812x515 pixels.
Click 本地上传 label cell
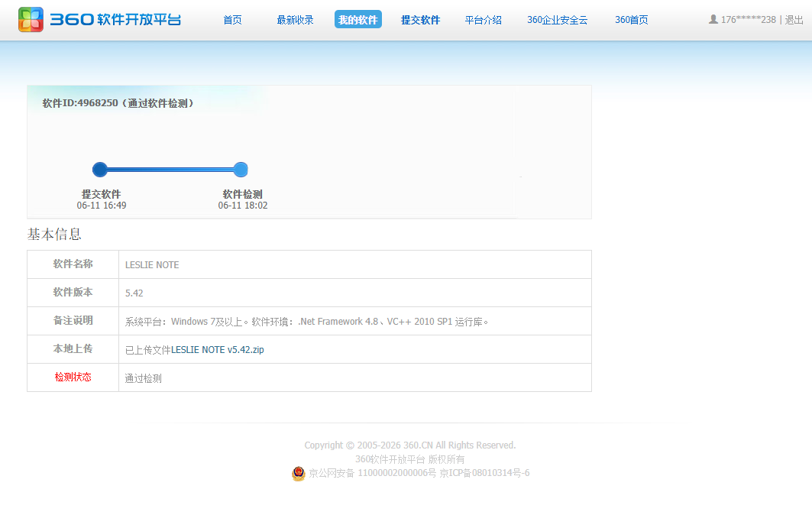point(73,349)
